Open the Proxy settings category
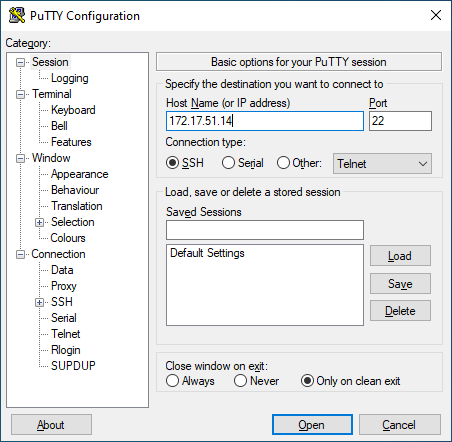452x442 pixels. [64, 286]
